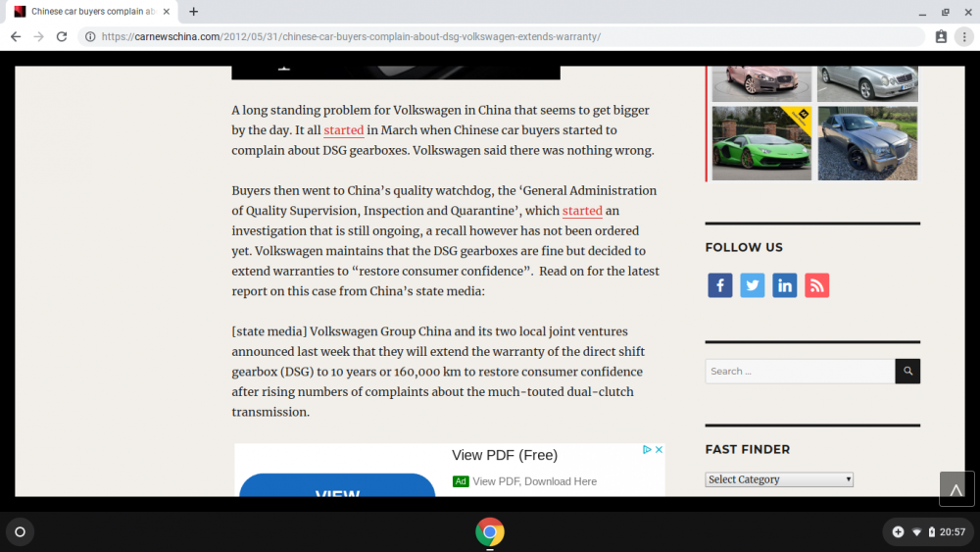980x552 pixels.
Task: Click the Wi-Fi status icon
Action: click(916, 532)
